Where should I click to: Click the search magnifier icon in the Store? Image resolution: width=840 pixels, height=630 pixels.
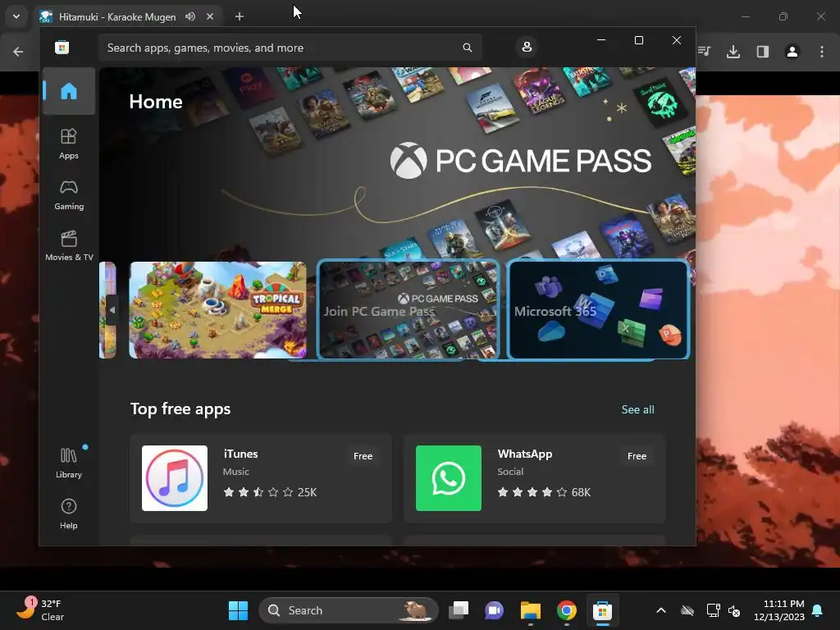(x=467, y=48)
